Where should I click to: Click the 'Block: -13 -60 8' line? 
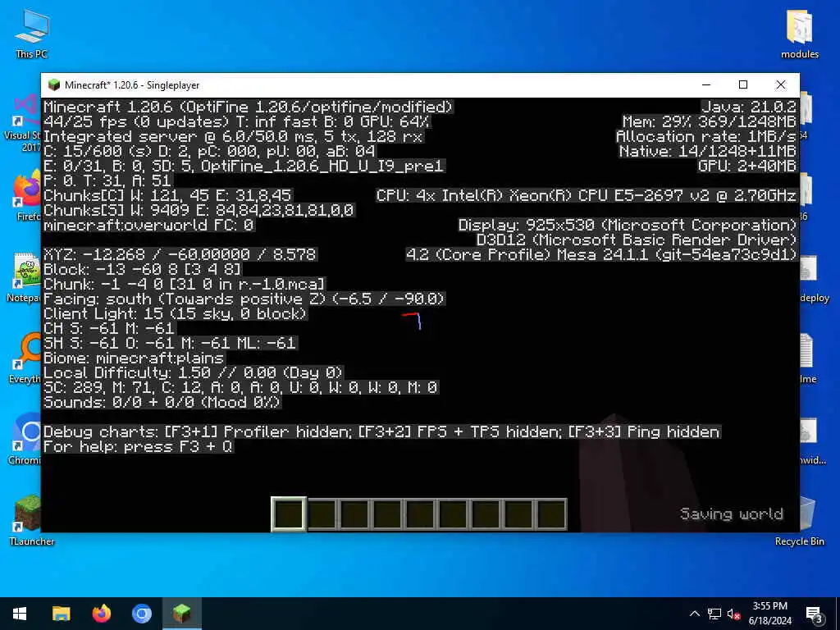(143, 269)
